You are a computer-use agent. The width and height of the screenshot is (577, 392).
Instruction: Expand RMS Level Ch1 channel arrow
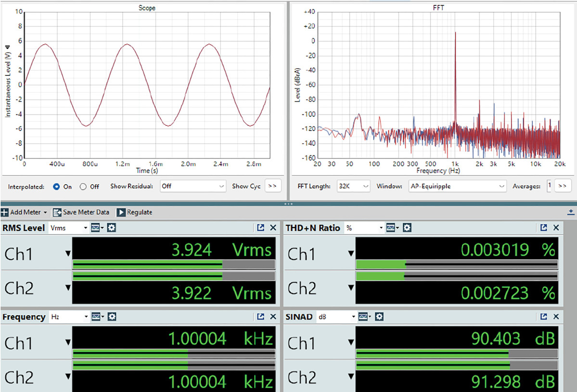coord(68,253)
